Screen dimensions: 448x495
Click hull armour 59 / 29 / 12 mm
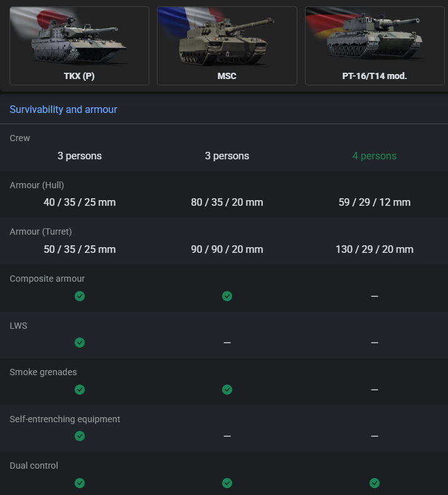tap(375, 203)
